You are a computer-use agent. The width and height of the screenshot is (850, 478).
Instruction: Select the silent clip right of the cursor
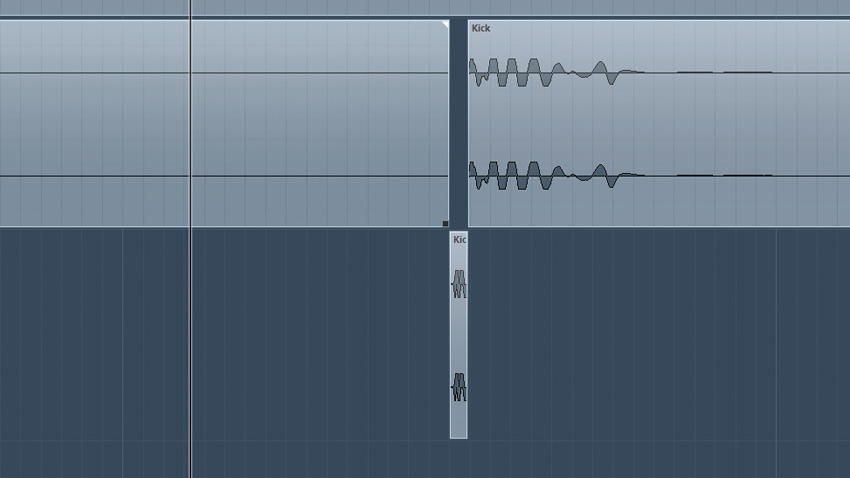coord(320,124)
